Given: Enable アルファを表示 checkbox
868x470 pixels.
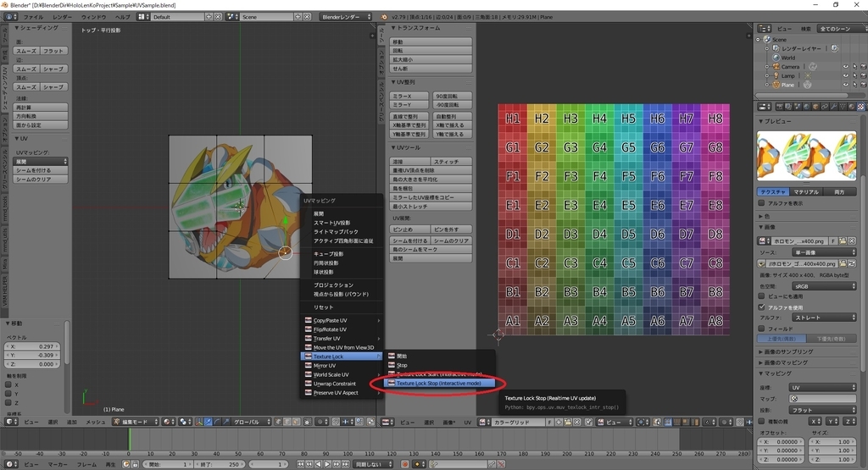Looking at the screenshot, I should [x=762, y=203].
